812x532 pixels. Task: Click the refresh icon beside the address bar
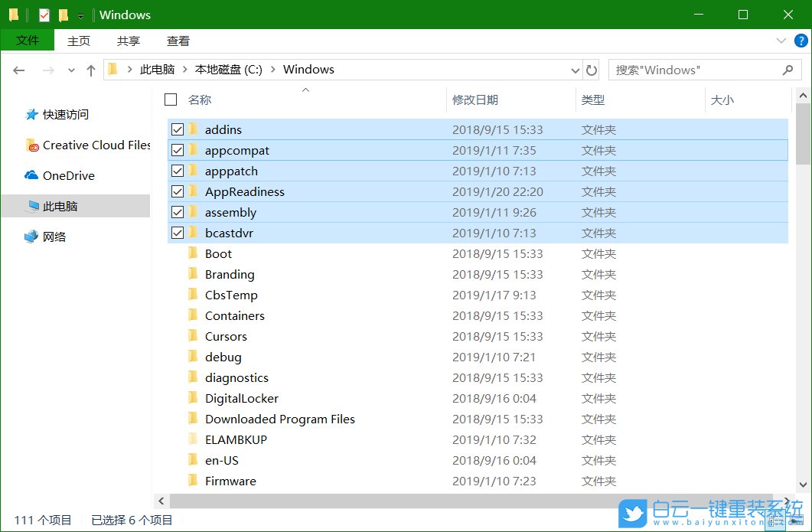click(592, 69)
